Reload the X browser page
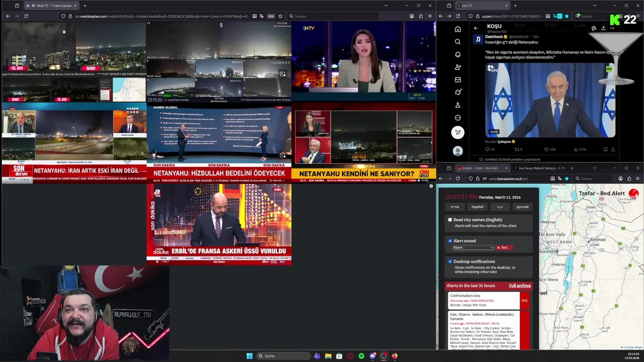Viewport: 644px width, 362px height. tap(457, 16)
